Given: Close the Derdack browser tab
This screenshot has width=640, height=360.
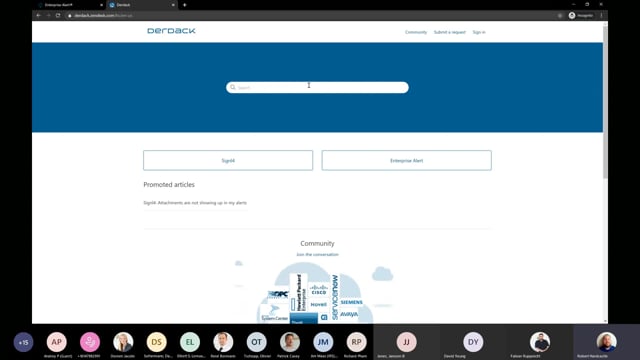Looking at the screenshot, I should (x=173, y=5).
